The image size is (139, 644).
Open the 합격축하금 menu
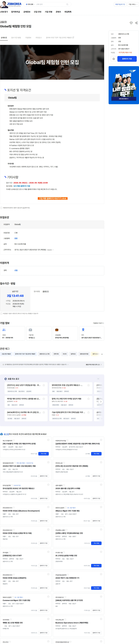[16, 12]
